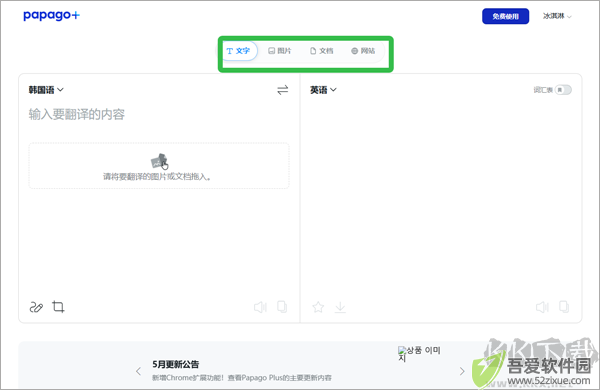Expand the 韩国语 source language dropdown

click(x=46, y=90)
